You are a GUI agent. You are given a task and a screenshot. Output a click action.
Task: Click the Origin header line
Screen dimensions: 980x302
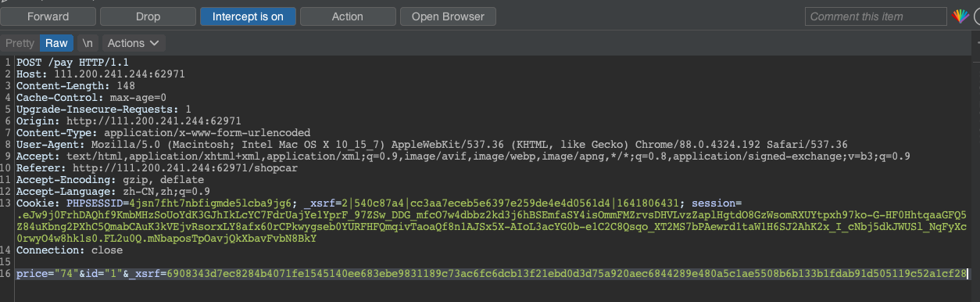(129, 121)
